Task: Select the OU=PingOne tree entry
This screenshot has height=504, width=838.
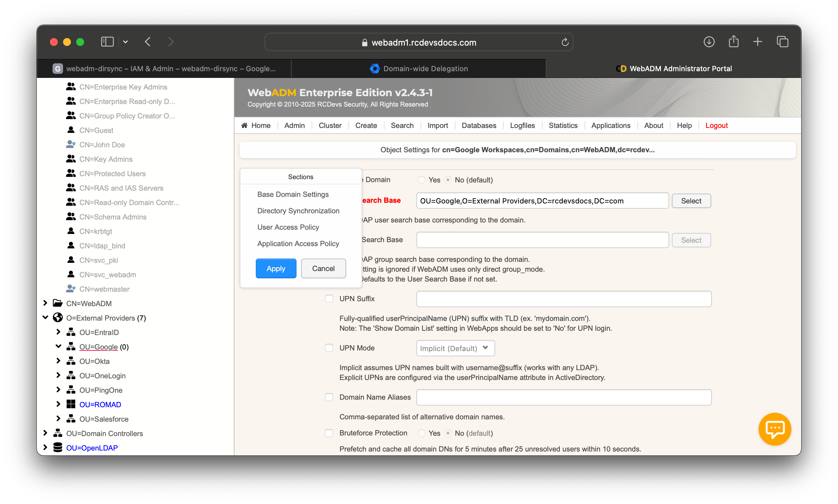Action: click(x=100, y=390)
